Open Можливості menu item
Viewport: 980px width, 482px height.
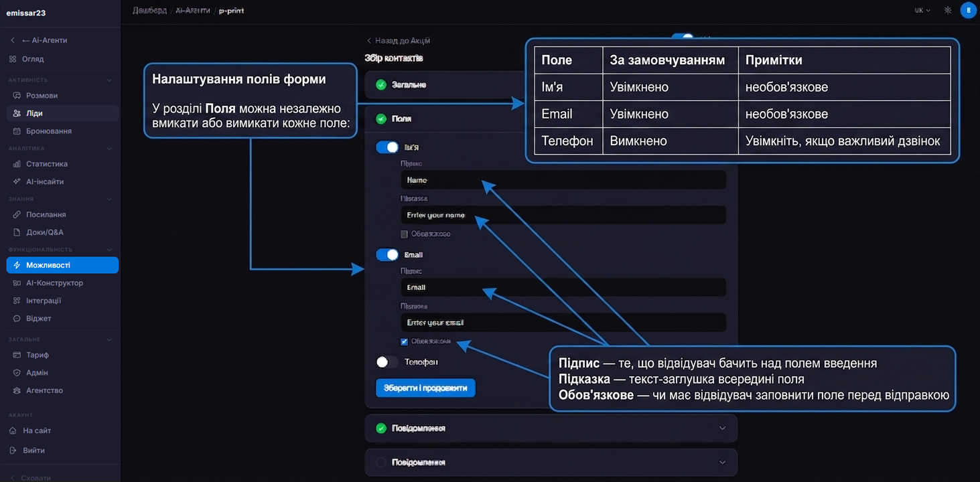62,265
